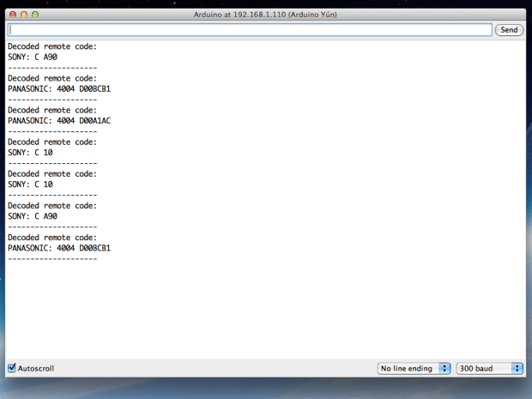The height and width of the screenshot is (399, 532).
Task: Click the Autoscroll label text
Action: point(36,368)
